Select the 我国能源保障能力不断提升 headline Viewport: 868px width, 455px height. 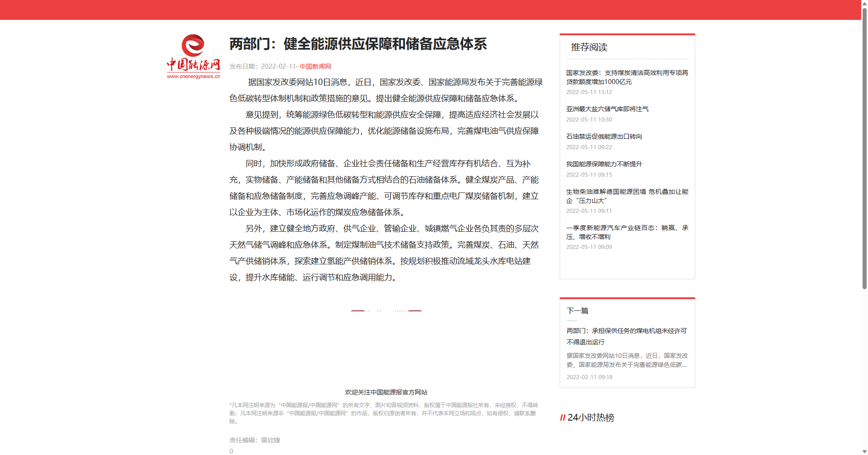click(x=604, y=164)
